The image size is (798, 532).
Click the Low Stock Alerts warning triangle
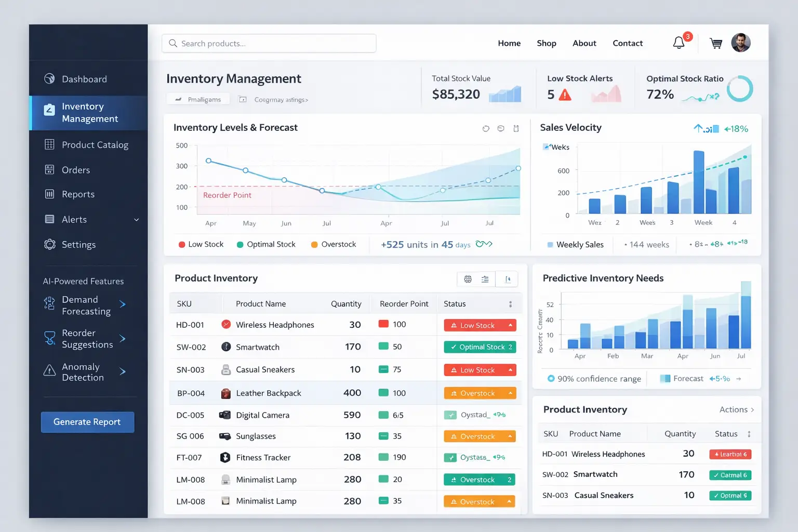click(565, 95)
